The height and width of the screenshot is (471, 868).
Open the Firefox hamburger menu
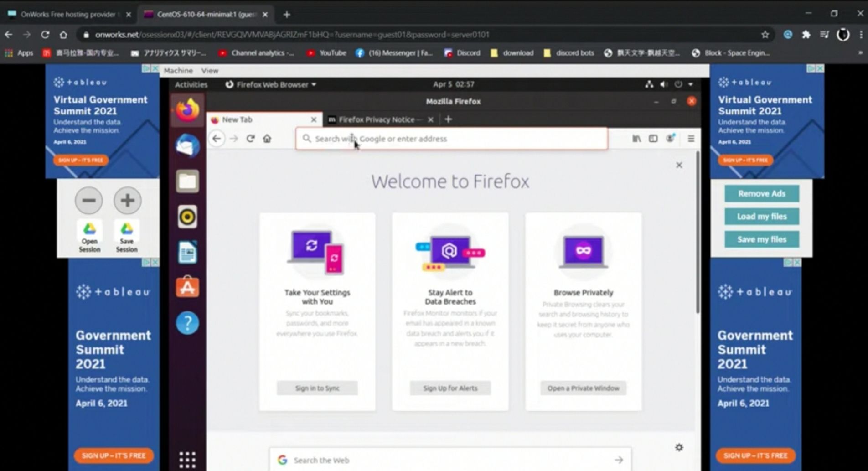tap(691, 139)
